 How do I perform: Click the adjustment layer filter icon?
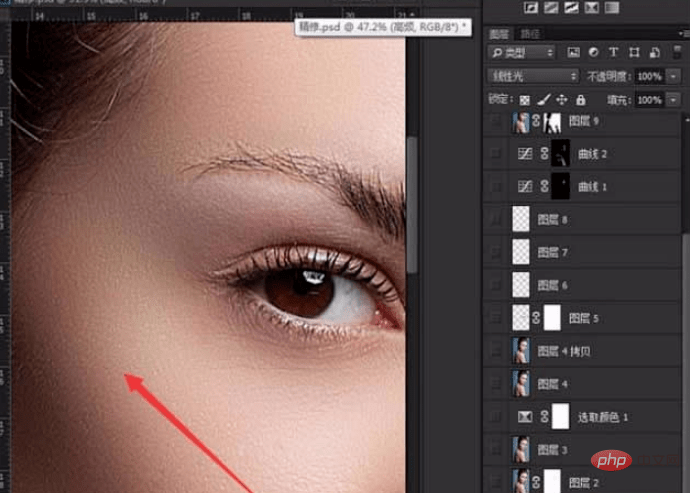(593, 52)
